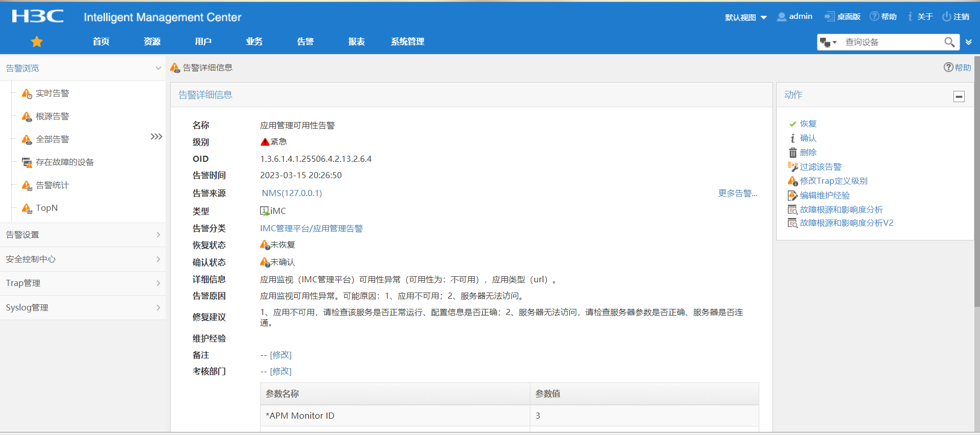The height and width of the screenshot is (435, 980).
Task: Click the alarm time 2023-03-15 20:26:50
Action: tap(301, 176)
